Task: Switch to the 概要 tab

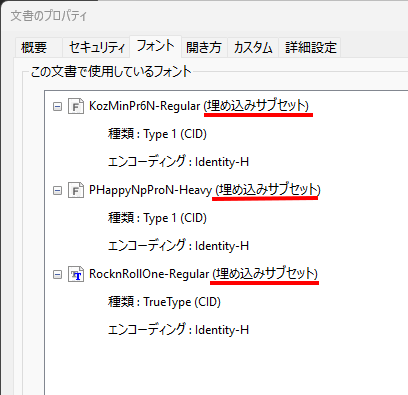Action: click(x=38, y=47)
